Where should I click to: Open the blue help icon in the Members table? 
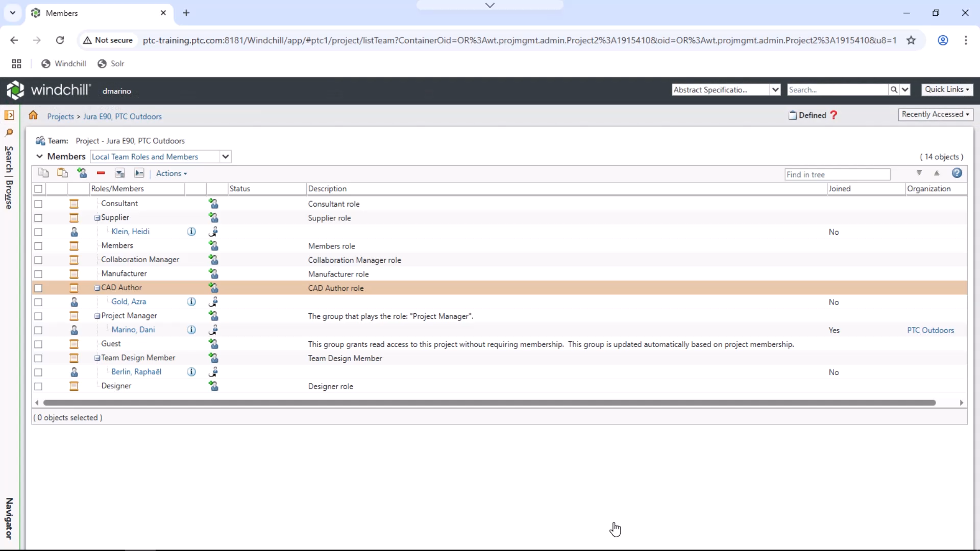click(957, 173)
